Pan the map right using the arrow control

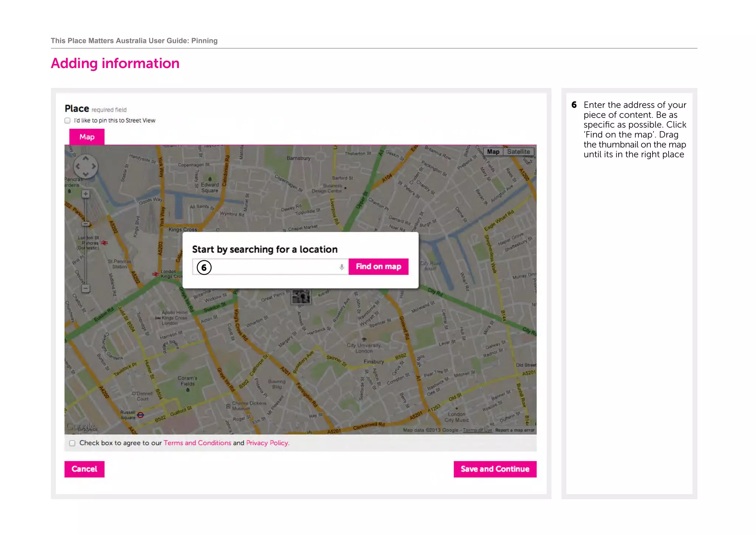94,166
